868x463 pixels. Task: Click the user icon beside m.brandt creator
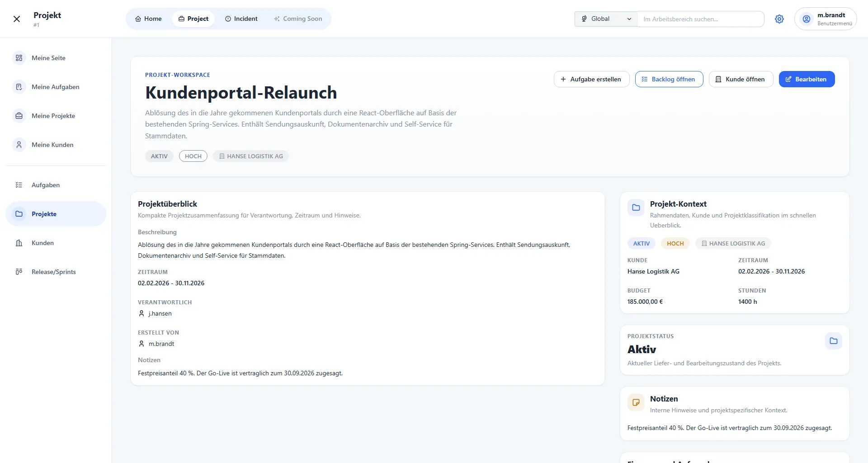pos(142,344)
